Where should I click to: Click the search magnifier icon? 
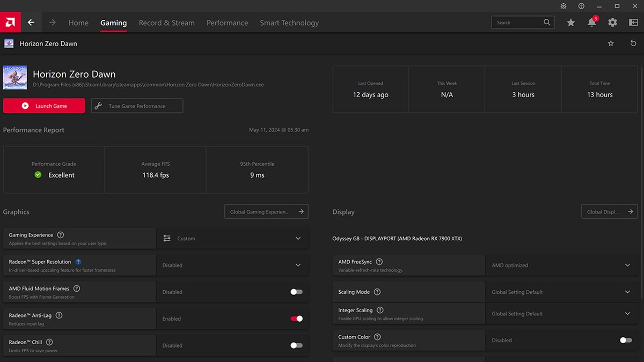(x=547, y=23)
